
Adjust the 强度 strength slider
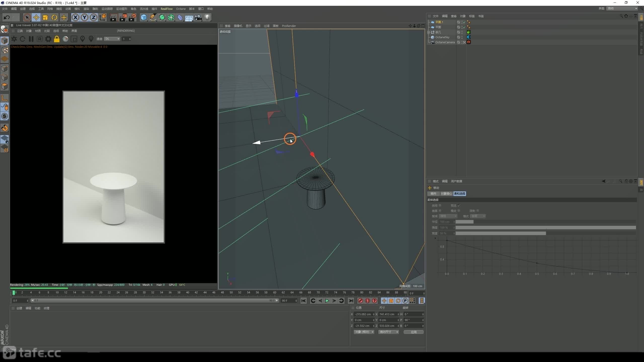(x=546, y=228)
